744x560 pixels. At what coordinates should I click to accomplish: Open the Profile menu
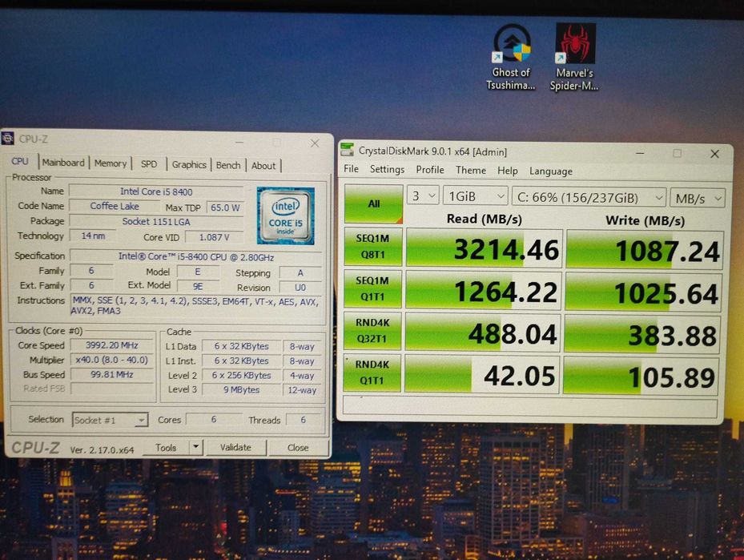point(430,170)
